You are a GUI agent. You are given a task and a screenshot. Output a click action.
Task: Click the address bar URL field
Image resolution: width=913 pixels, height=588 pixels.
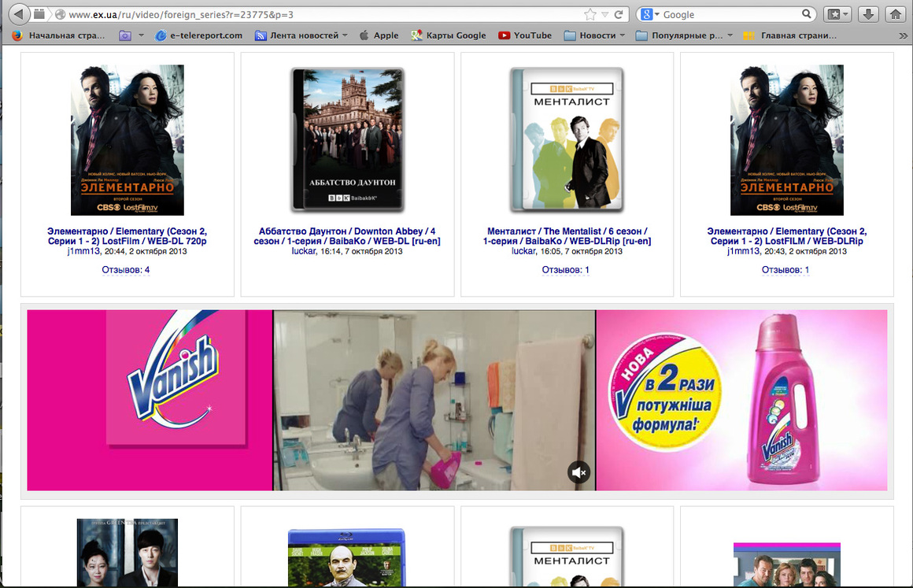tap(323, 14)
